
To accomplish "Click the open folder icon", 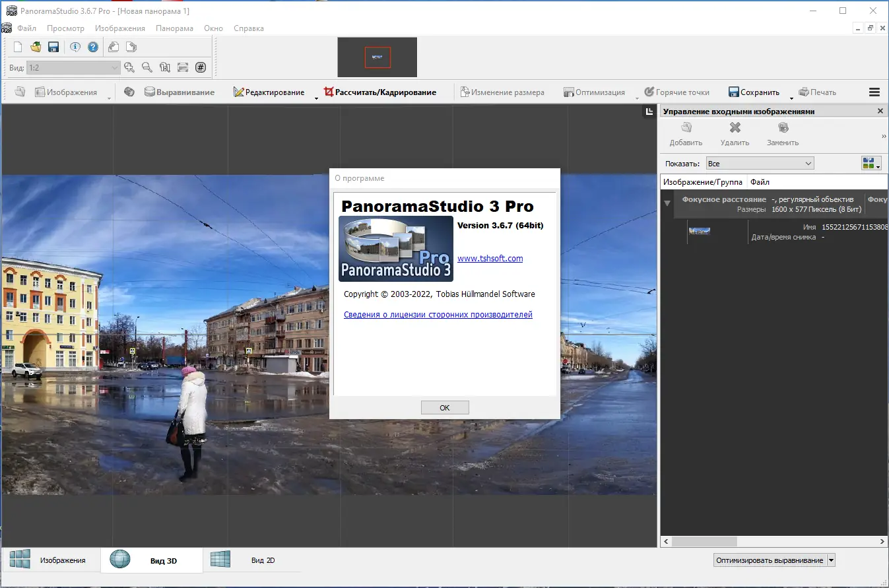I will coord(36,47).
